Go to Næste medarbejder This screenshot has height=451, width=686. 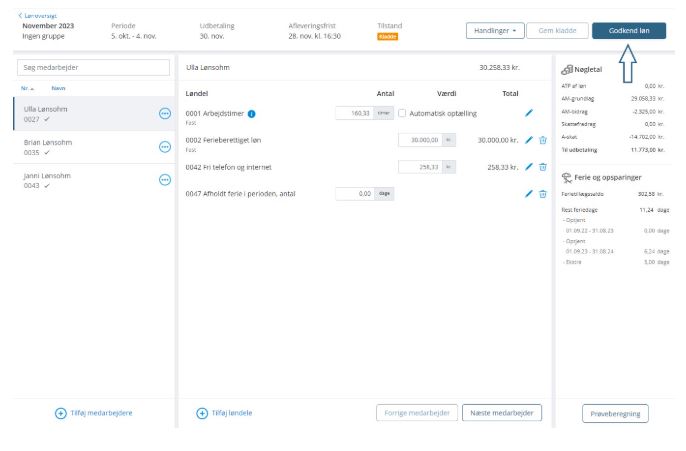click(501, 413)
